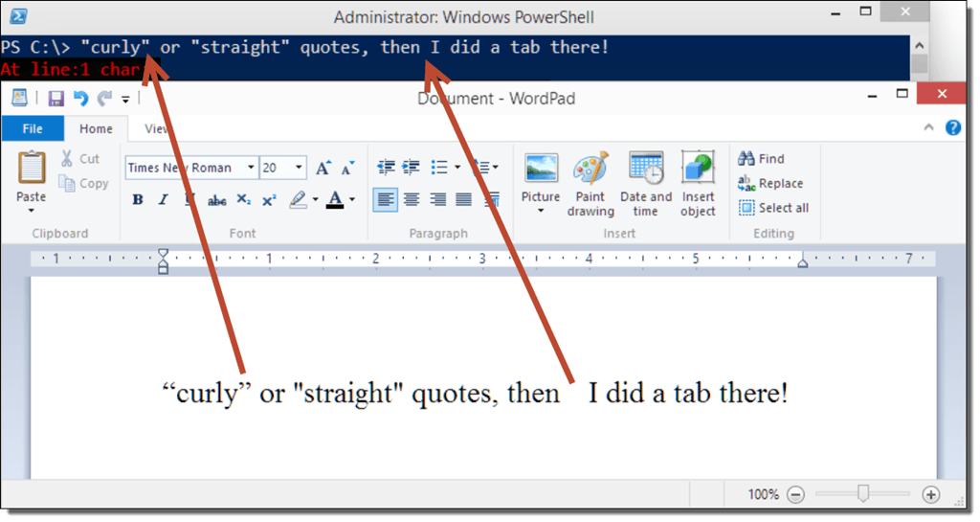The height and width of the screenshot is (522, 980).
Task: Shrink font with the smaller A icon
Action: pyautogui.click(x=347, y=168)
